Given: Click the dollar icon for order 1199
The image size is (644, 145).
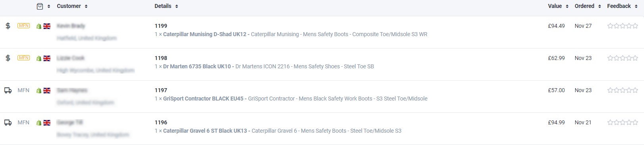Looking at the screenshot, I should click(x=8, y=26).
